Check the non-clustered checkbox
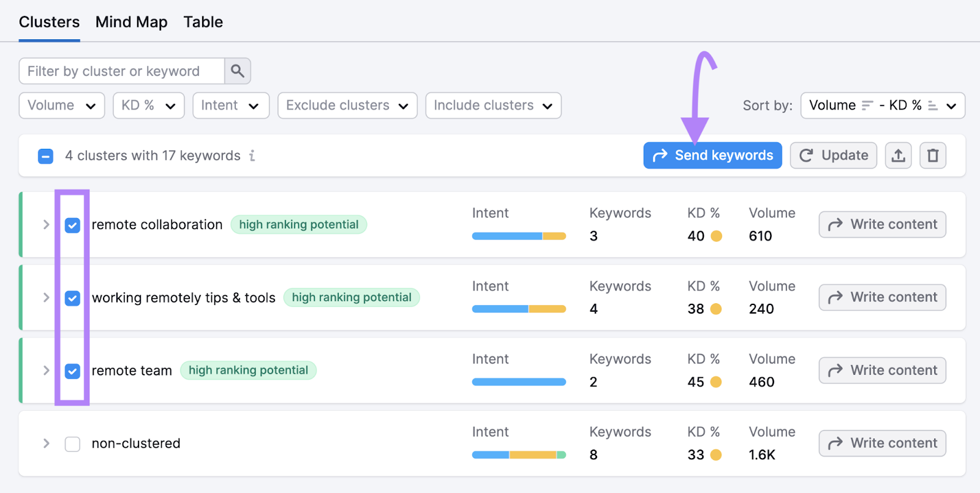The width and height of the screenshot is (980, 493). pyautogui.click(x=72, y=444)
